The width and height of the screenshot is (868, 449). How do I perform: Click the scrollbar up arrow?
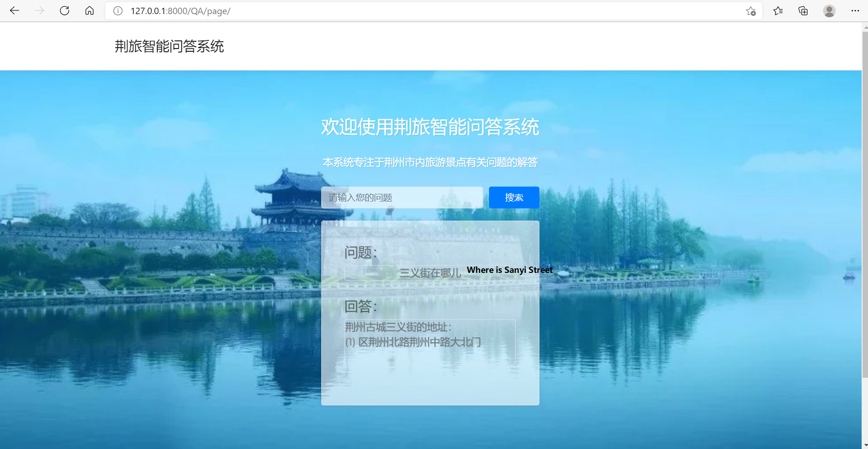[864, 27]
